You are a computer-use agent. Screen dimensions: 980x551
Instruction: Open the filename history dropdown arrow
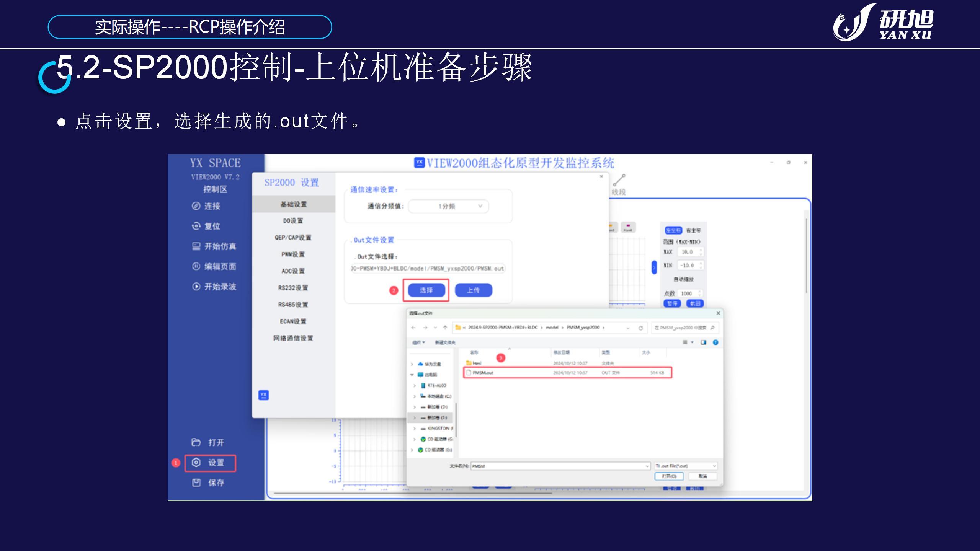647,466
